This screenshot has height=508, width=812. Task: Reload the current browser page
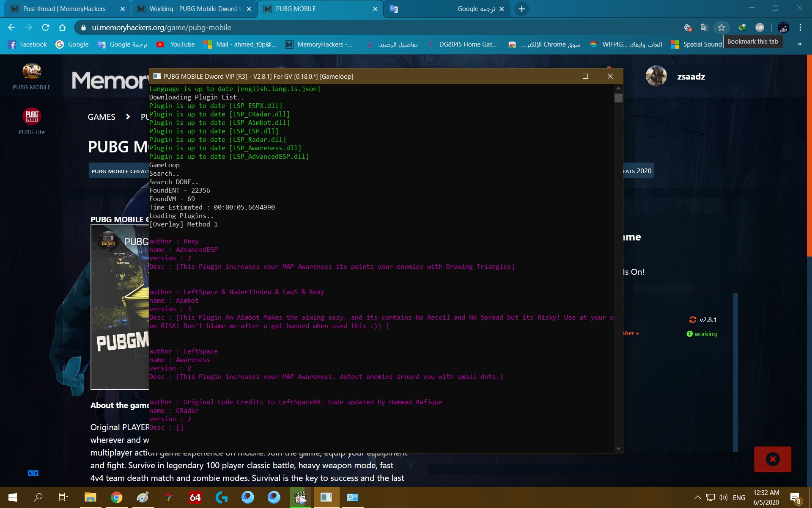46,28
